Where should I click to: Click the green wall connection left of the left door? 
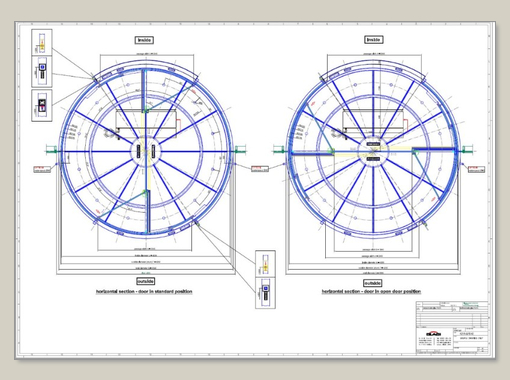coord(52,150)
